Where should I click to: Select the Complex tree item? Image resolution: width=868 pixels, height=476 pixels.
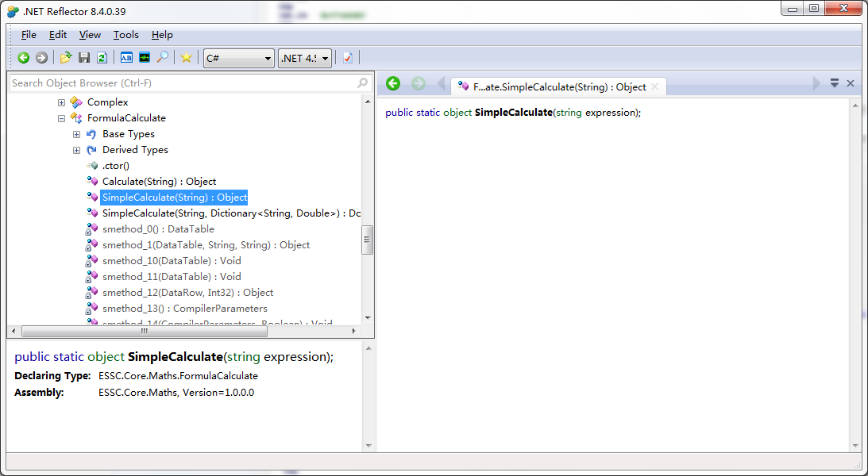point(107,102)
